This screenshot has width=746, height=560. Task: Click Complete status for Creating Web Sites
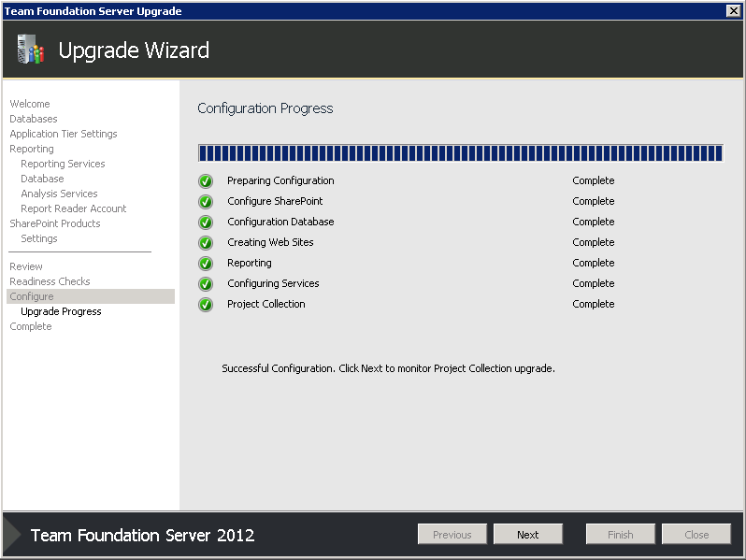(594, 242)
